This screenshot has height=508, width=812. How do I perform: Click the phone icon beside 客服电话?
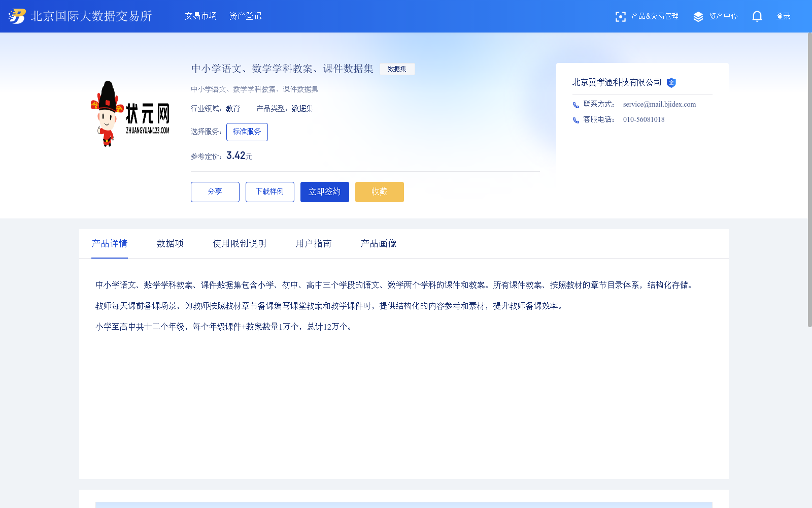click(x=576, y=120)
